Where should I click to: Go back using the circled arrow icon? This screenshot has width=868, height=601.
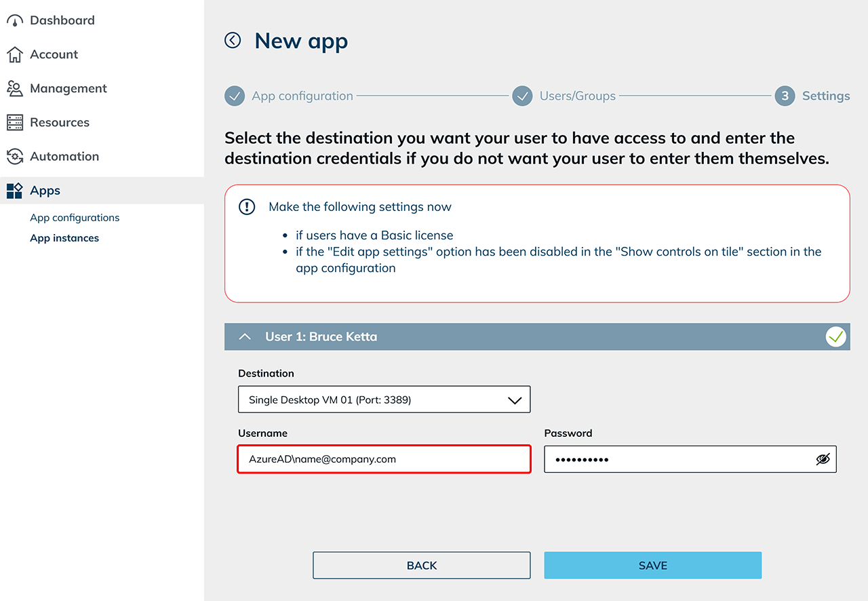pyautogui.click(x=233, y=41)
